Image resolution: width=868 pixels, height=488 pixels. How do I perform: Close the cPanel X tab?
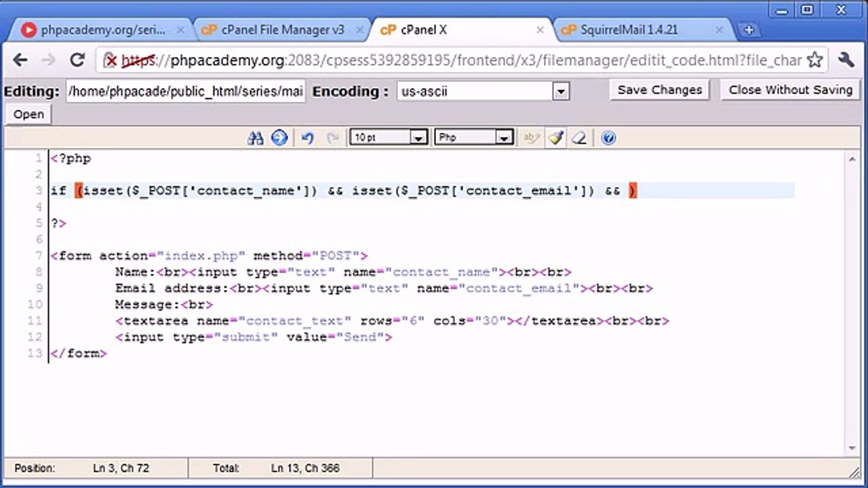pyautogui.click(x=540, y=30)
